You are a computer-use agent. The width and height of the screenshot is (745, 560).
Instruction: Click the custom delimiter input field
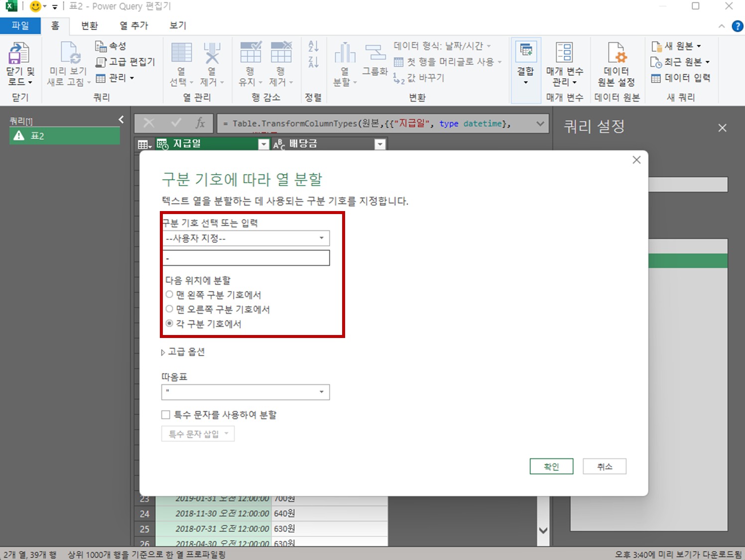coord(246,258)
